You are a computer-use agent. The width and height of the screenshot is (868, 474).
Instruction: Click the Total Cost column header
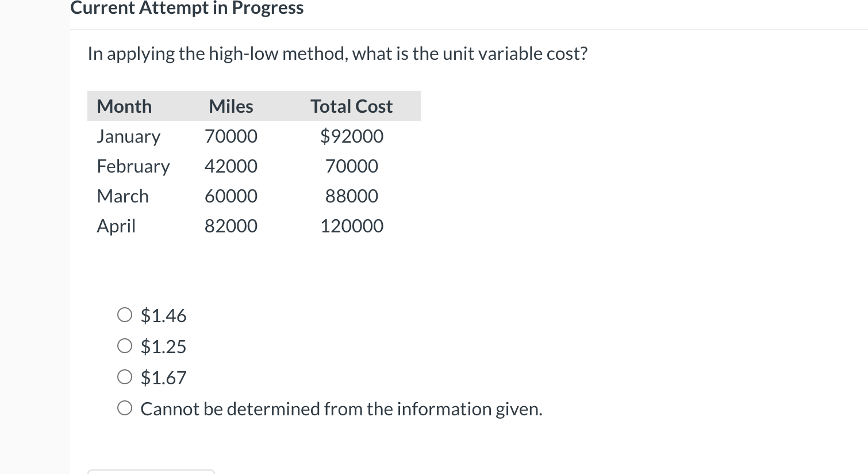[x=351, y=106]
